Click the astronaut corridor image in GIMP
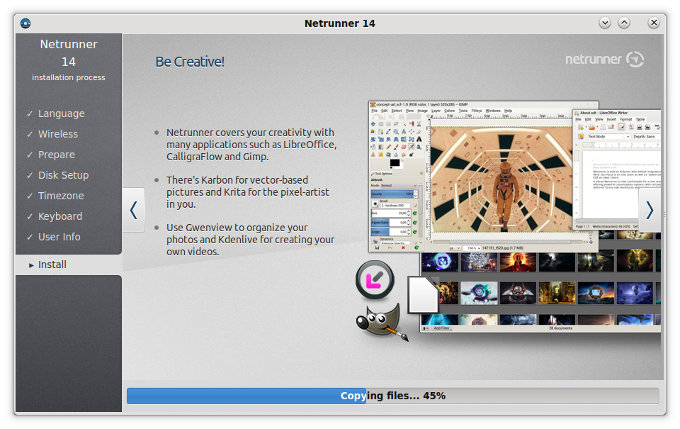Screen dimensions: 680x429 [501, 180]
